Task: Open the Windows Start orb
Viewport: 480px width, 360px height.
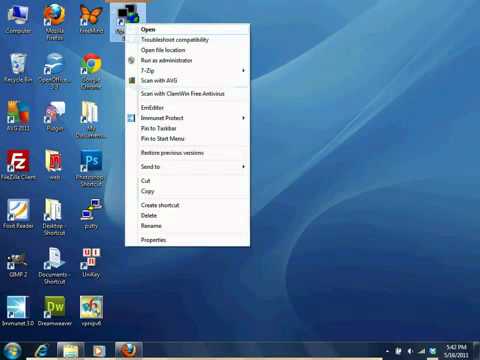Action: pyautogui.click(x=12, y=351)
